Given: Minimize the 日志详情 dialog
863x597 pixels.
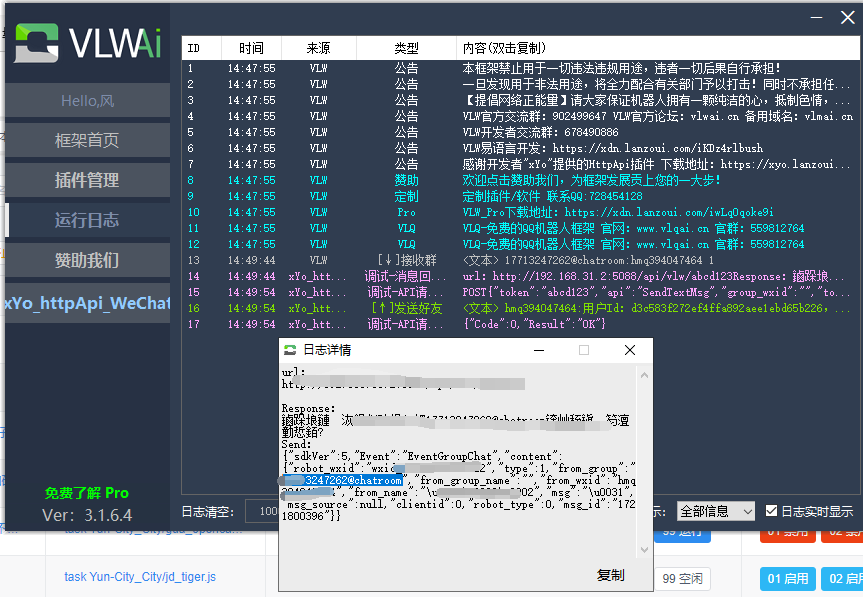Looking at the screenshot, I should point(539,350).
